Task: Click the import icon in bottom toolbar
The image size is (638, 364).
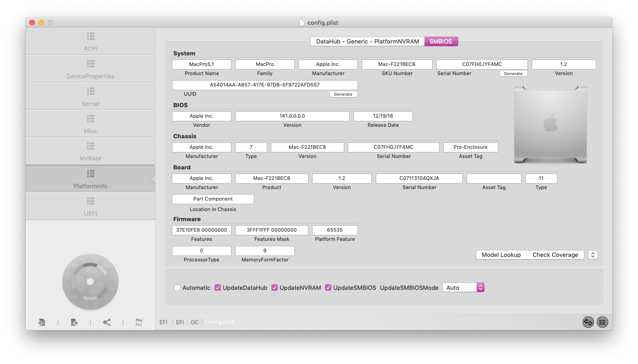Action: (41, 322)
